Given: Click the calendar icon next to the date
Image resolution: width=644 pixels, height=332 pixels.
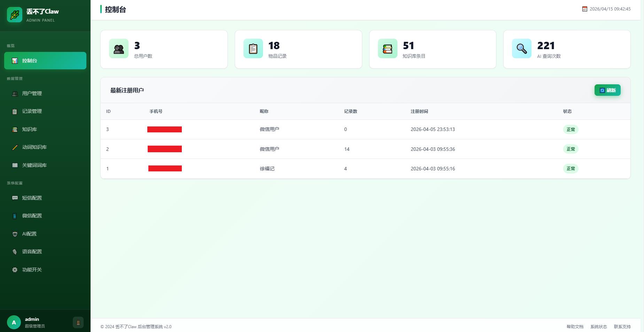Looking at the screenshot, I should (584, 9).
